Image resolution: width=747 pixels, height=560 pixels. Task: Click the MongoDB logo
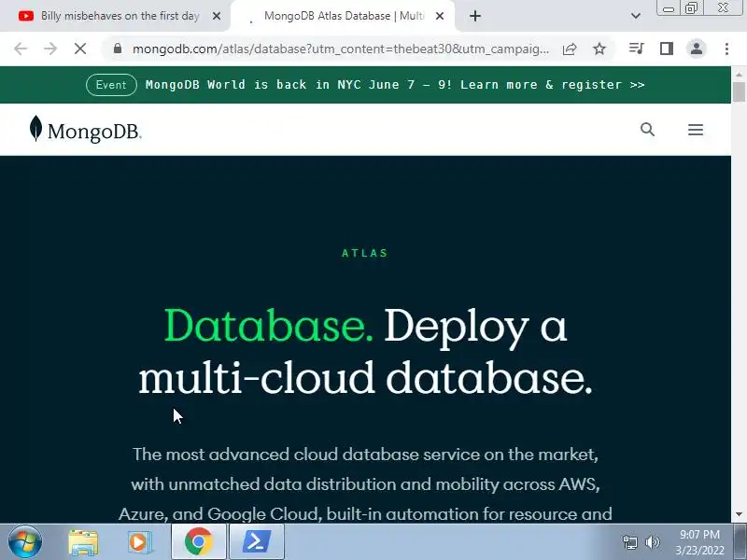(x=85, y=130)
